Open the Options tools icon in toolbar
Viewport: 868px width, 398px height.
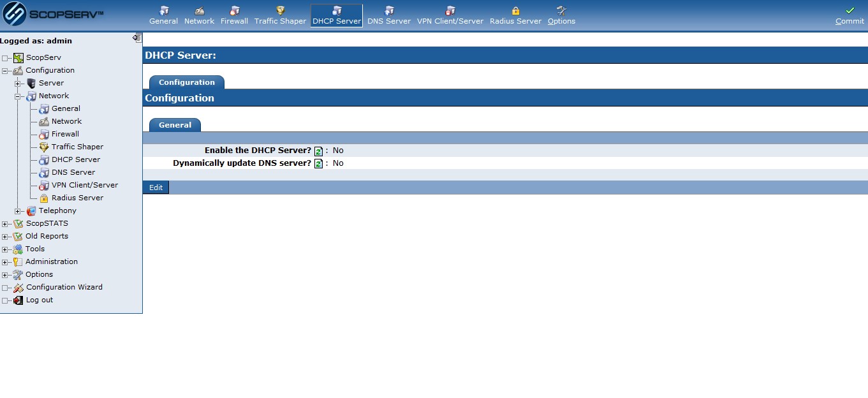pos(561,11)
